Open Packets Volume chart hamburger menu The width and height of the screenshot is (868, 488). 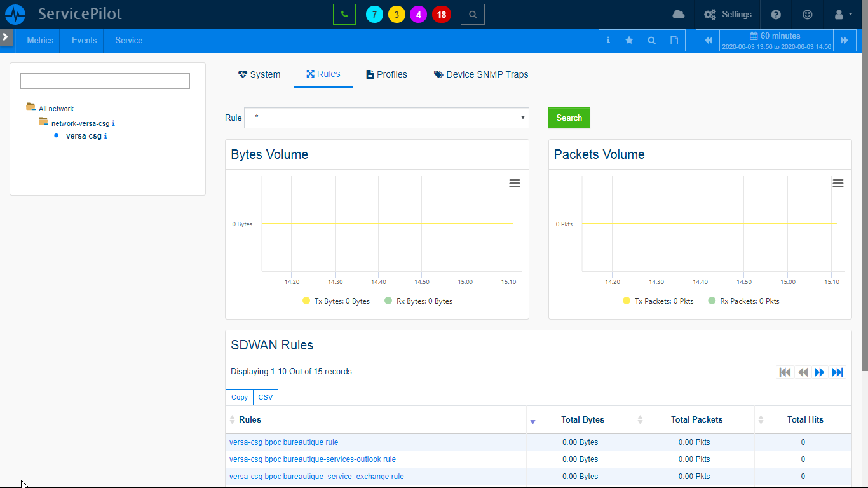click(x=838, y=184)
